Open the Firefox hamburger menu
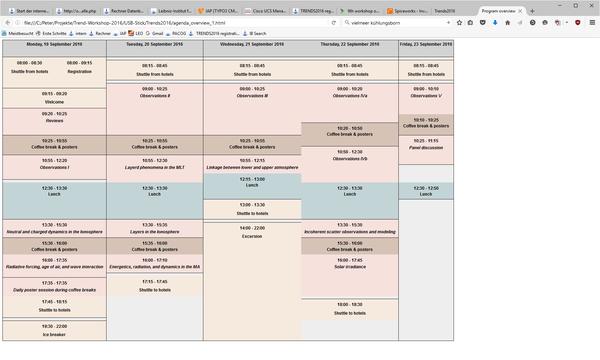Screen dimensions: 600x360 pyautogui.click(x=592, y=23)
